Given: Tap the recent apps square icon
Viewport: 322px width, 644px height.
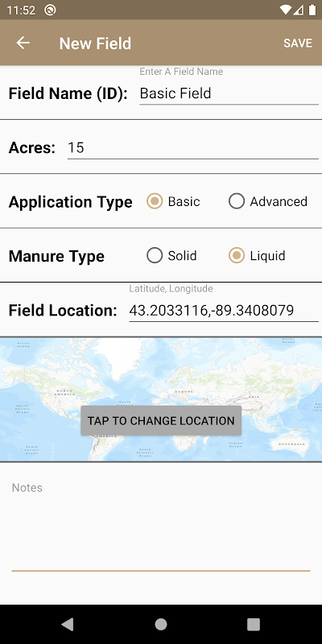Looking at the screenshot, I should [254, 625].
